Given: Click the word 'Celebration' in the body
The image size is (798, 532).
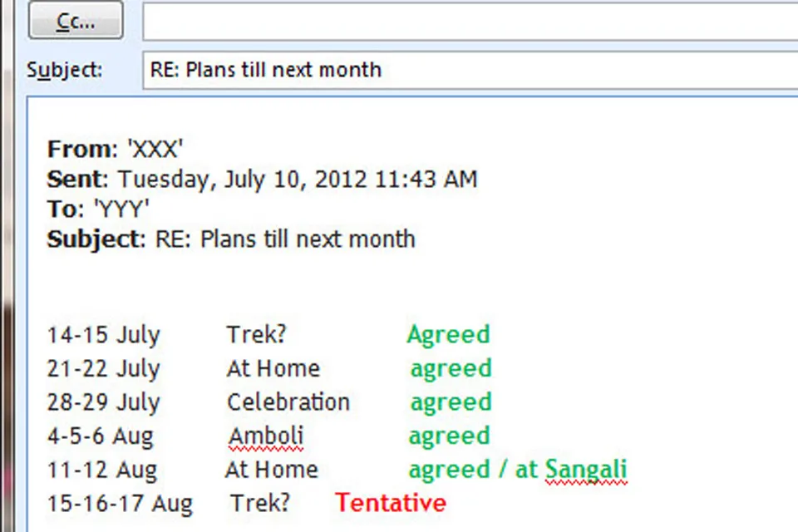Looking at the screenshot, I should pyautogui.click(x=288, y=401).
